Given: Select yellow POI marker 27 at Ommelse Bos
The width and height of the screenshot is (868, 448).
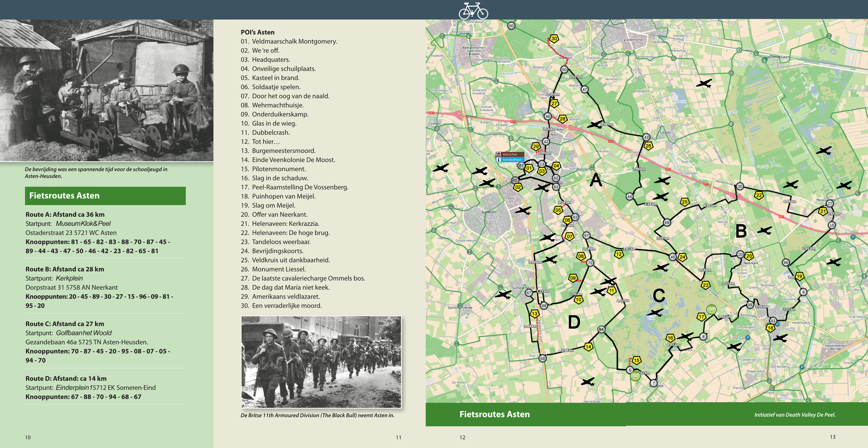Looking at the screenshot, I should click(x=554, y=103).
